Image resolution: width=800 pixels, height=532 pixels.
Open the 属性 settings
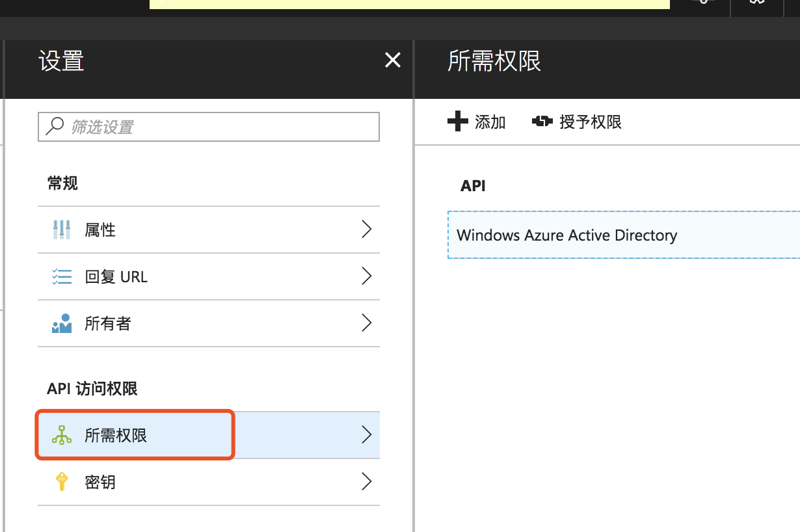(x=209, y=230)
